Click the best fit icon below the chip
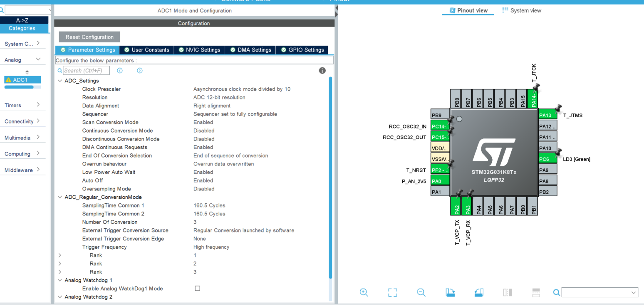 [392, 292]
